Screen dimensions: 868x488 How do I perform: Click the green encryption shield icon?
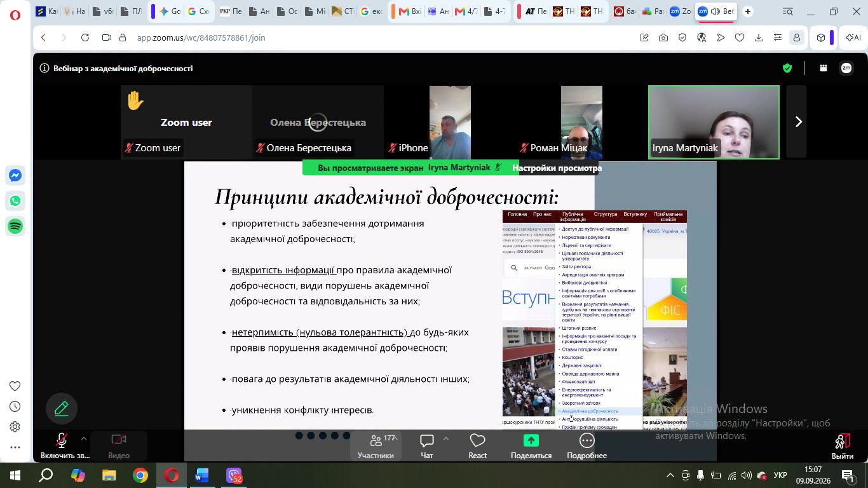click(x=787, y=68)
